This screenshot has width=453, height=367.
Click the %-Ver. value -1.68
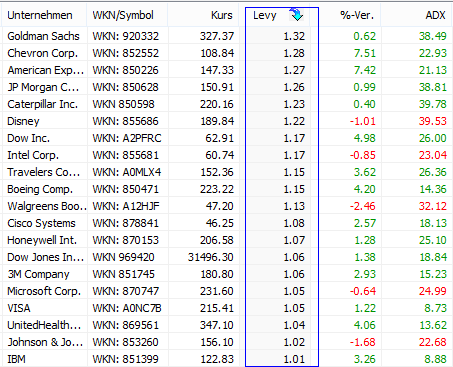363,342
